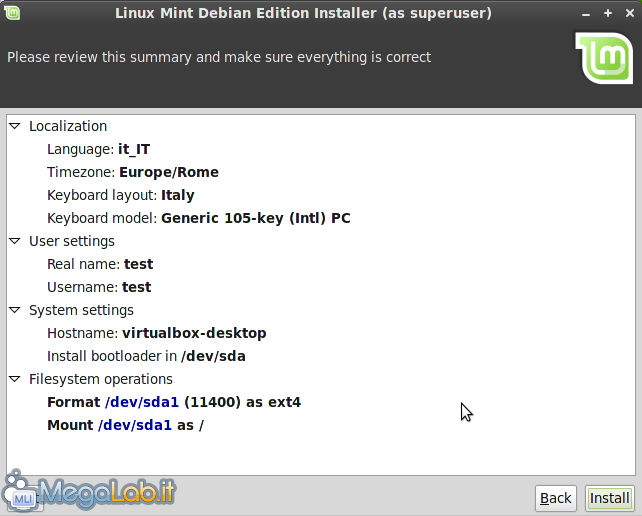Select the Hostname: virtualbox-desktop row
642x516 pixels.
tap(156, 333)
